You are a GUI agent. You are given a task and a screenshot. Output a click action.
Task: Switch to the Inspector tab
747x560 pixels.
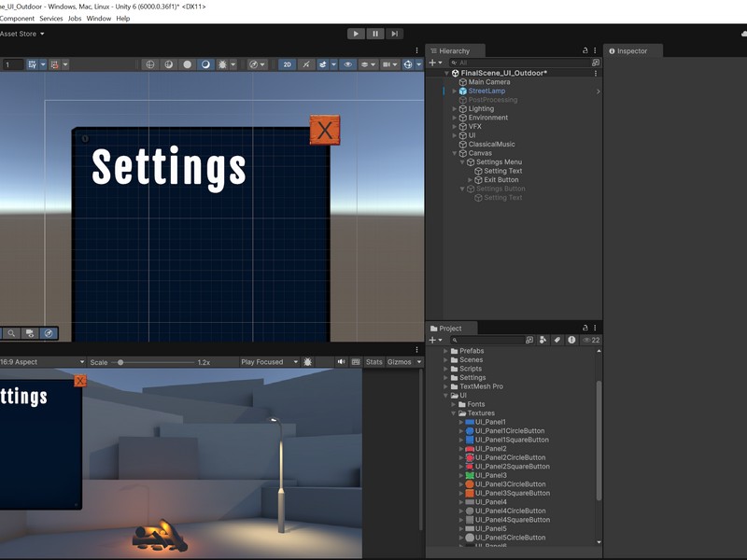click(x=631, y=51)
